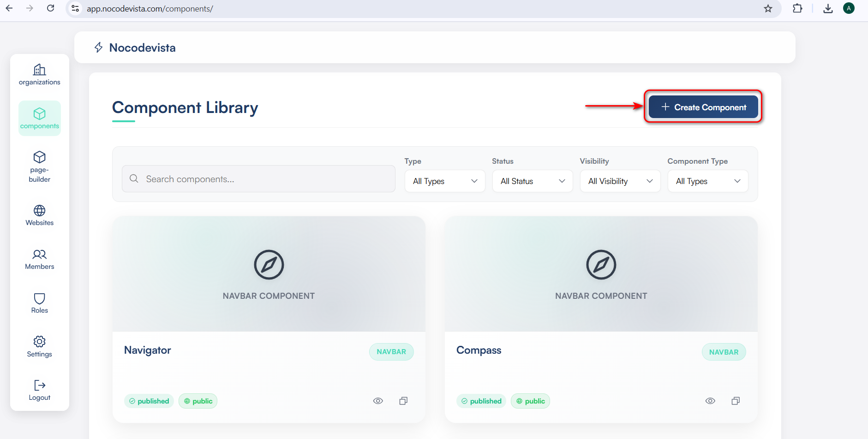Expand the Type filter dropdown

[444, 181]
